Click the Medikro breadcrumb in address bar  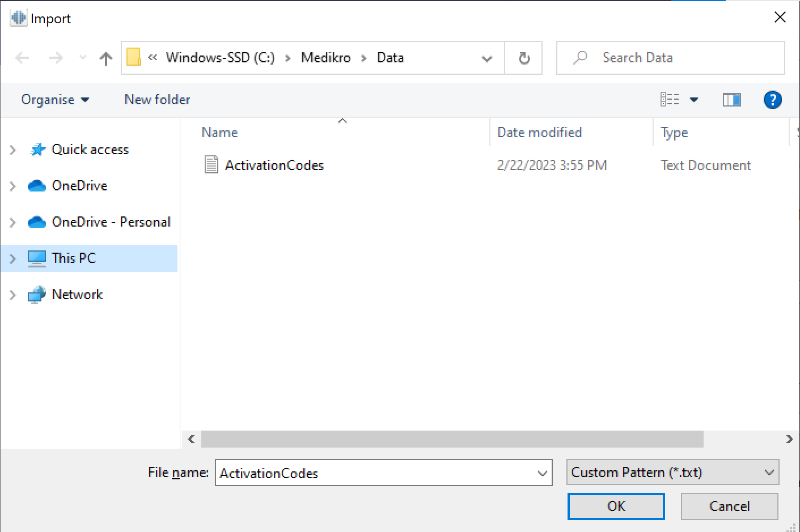click(325, 58)
